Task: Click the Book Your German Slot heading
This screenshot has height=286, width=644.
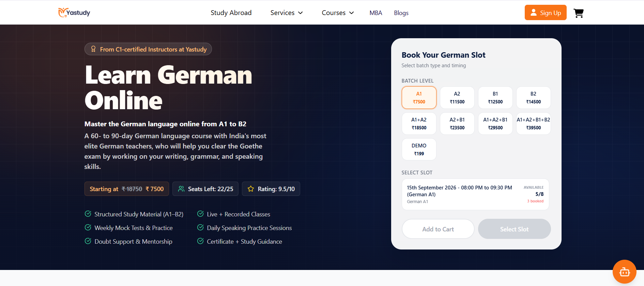Action: 443,55
